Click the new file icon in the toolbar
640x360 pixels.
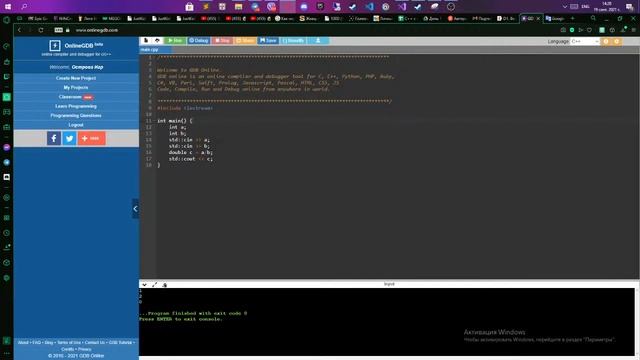[x=146, y=40]
